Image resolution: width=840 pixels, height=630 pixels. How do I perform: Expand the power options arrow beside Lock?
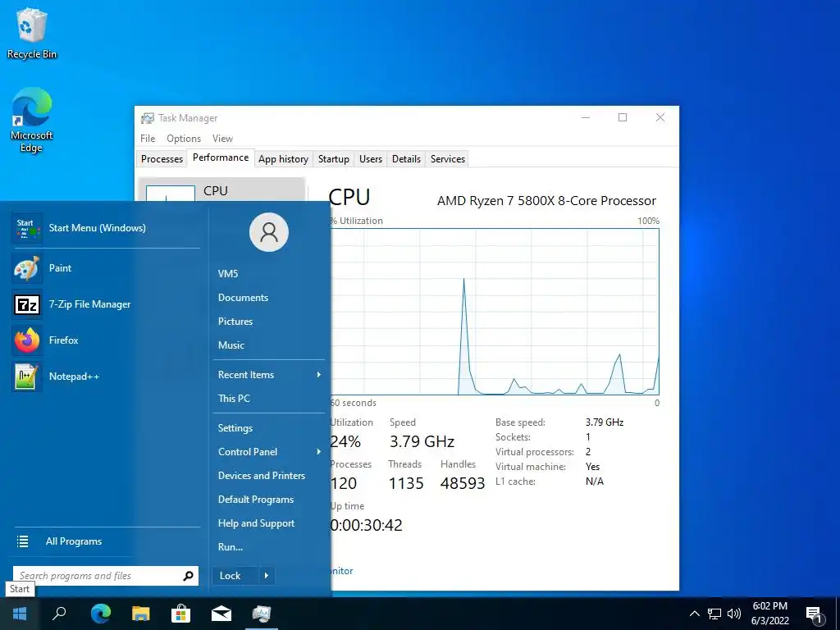(x=267, y=576)
